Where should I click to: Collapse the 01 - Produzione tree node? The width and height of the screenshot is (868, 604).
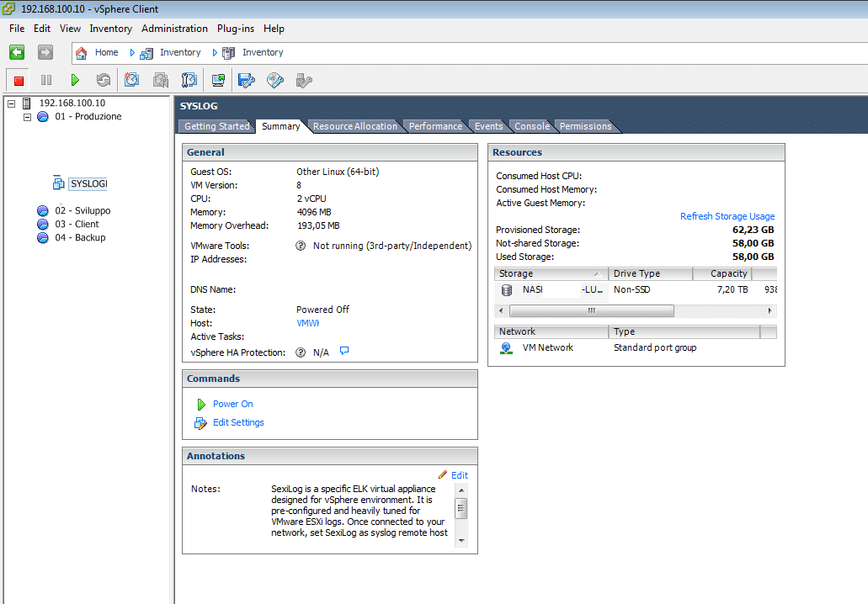pyautogui.click(x=27, y=117)
